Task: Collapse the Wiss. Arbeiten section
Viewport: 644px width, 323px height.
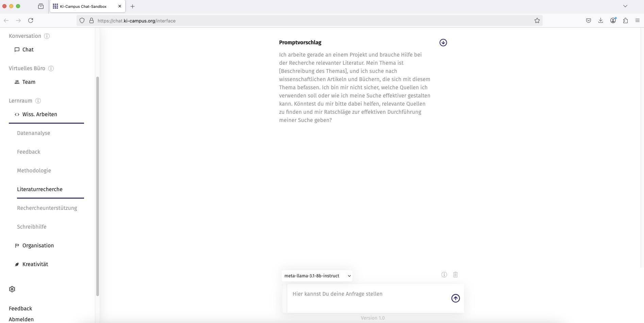Action: click(39, 114)
